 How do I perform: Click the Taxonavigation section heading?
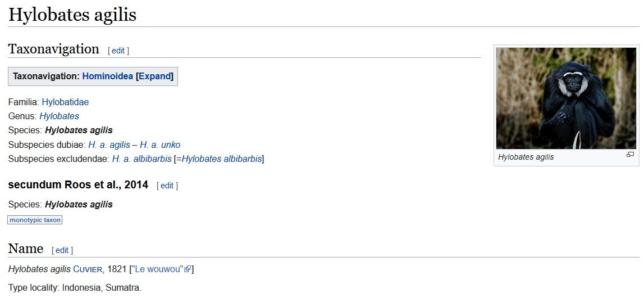[53, 49]
